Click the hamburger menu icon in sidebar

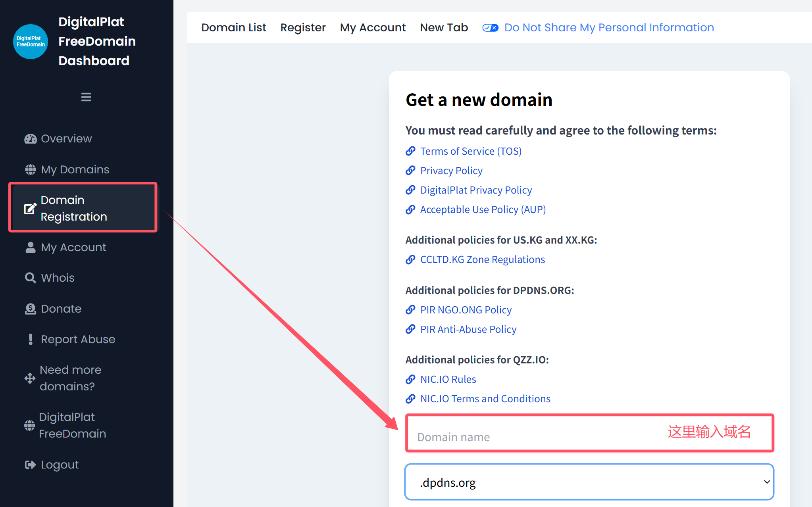pos(86,97)
